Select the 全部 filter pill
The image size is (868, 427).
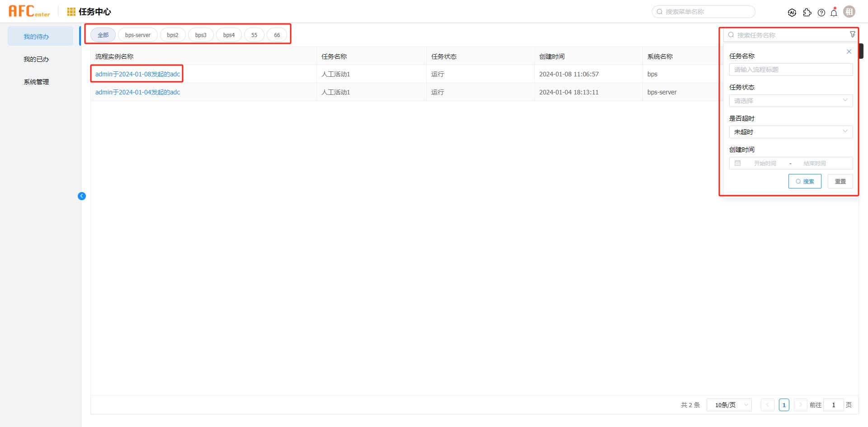[x=102, y=34]
